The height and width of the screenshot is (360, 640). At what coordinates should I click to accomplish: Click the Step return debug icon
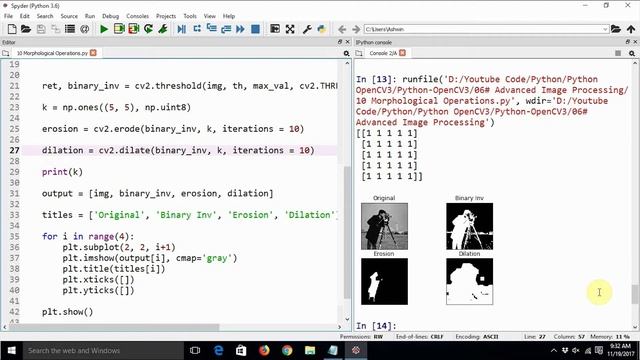click(226, 29)
